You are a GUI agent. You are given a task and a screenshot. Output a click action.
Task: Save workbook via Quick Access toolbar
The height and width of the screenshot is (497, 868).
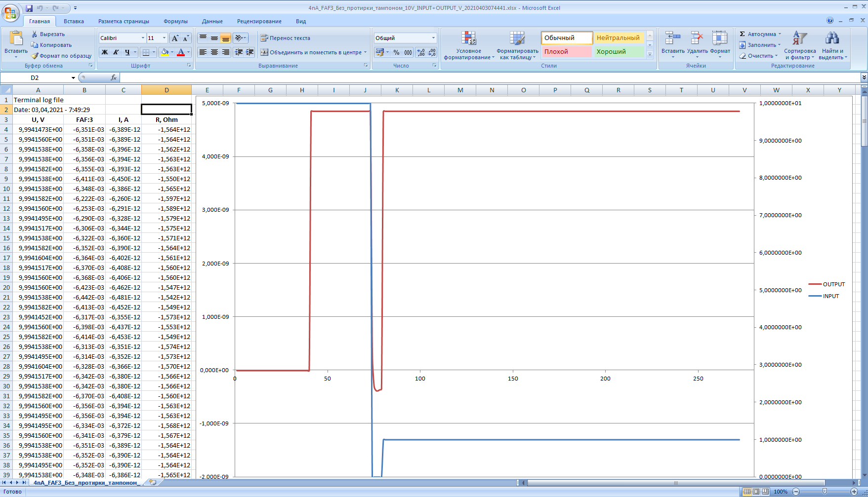coord(29,8)
